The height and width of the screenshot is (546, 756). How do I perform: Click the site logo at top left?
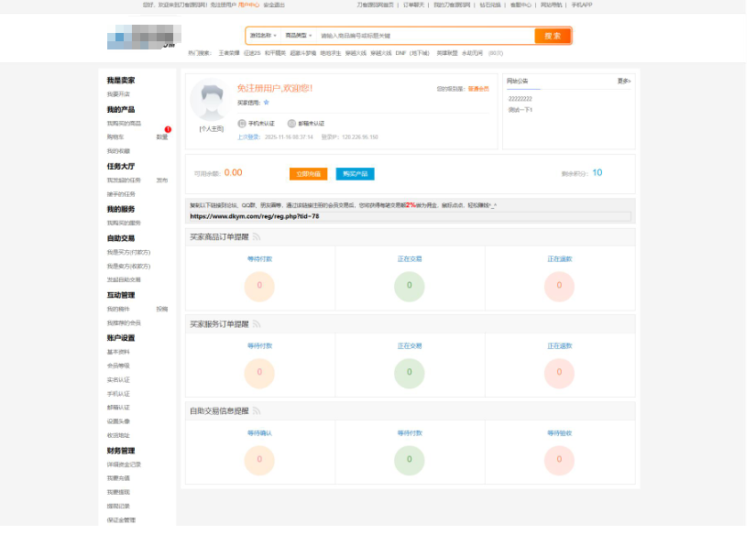pyautogui.click(x=142, y=35)
